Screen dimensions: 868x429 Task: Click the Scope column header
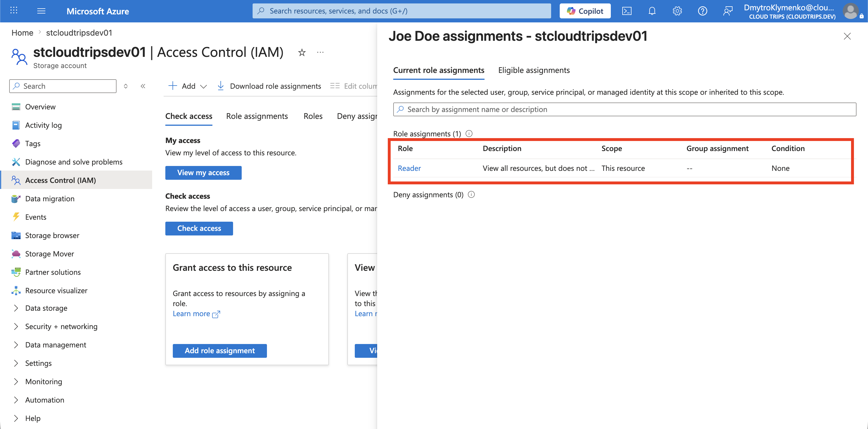click(612, 148)
